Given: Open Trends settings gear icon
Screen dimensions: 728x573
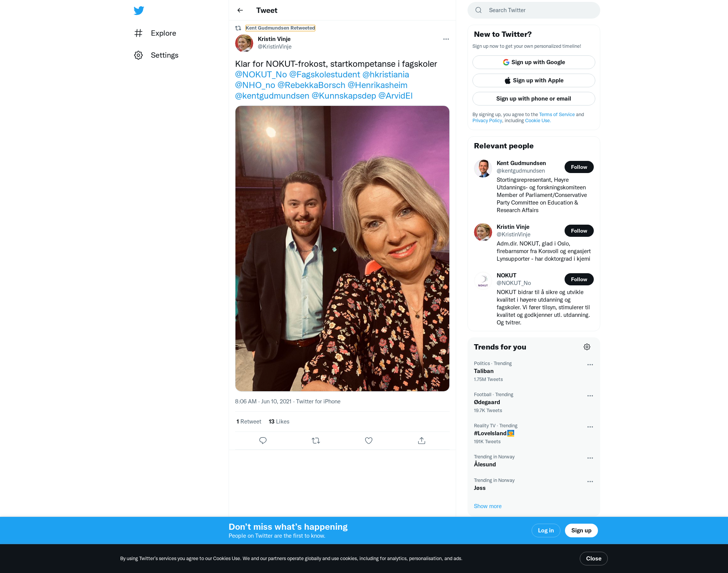Looking at the screenshot, I should (587, 347).
